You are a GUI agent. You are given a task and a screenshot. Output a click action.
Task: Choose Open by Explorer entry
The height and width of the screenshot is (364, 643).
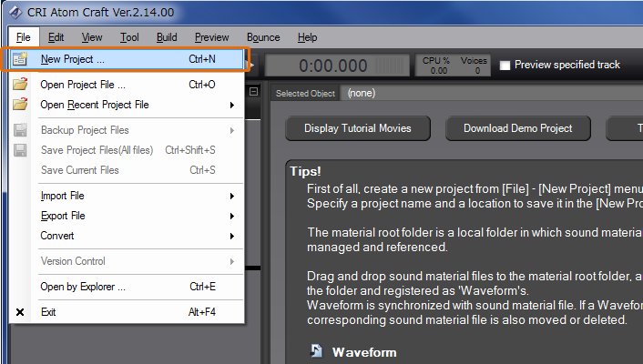[x=127, y=287]
